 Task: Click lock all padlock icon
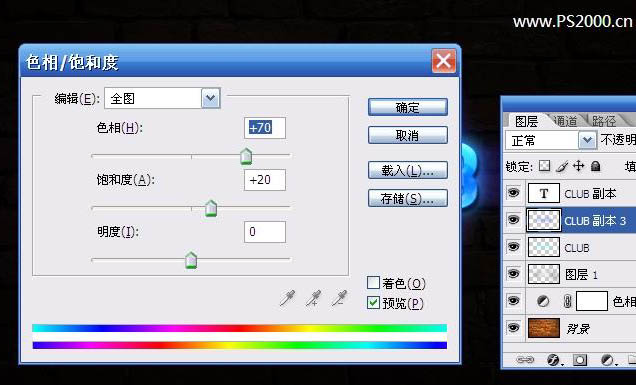coord(595,166)
